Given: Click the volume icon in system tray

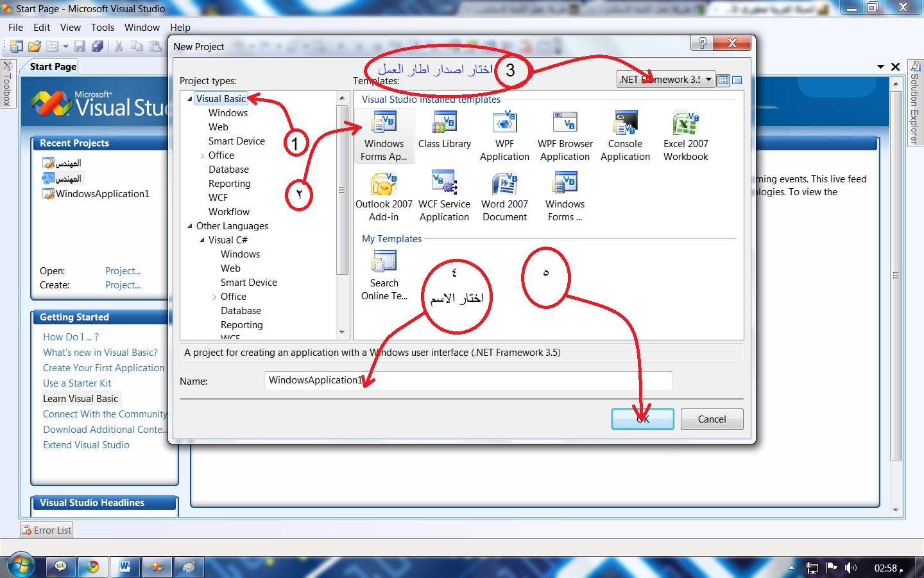Looking at the screenshot, I should (850, 568).
